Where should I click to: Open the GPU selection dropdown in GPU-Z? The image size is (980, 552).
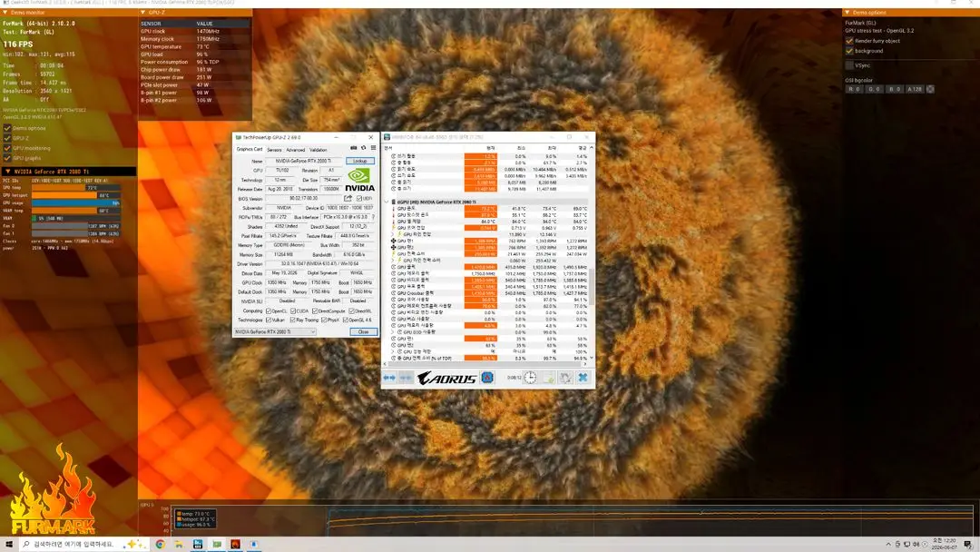(275, 332)
